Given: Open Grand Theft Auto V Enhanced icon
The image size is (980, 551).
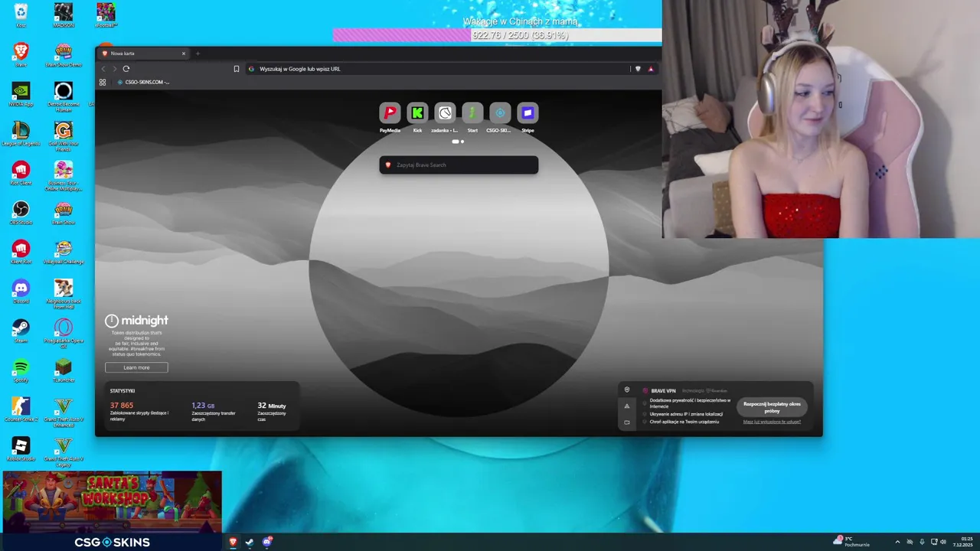Looking at the screenshot, I should pos(64,412).
